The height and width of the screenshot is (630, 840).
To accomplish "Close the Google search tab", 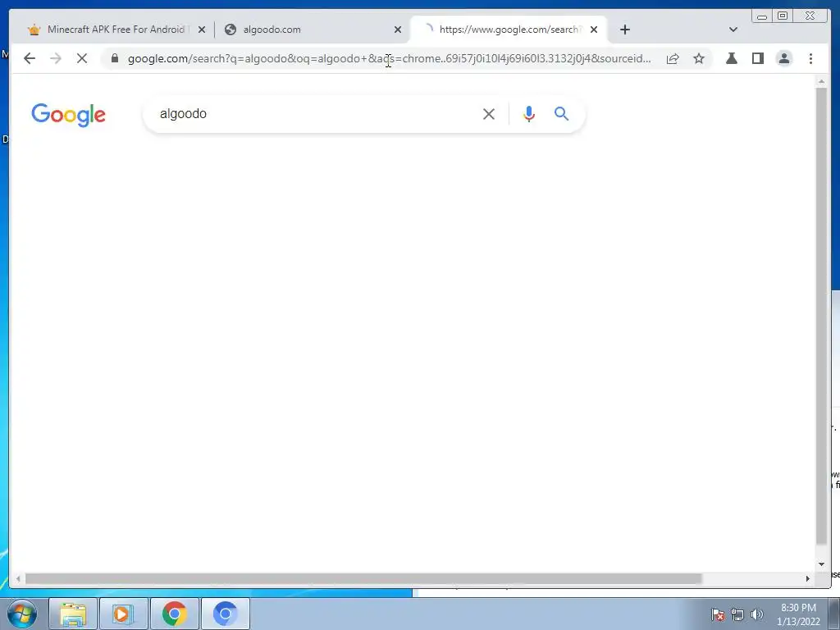I will click(x=594, y=30).
